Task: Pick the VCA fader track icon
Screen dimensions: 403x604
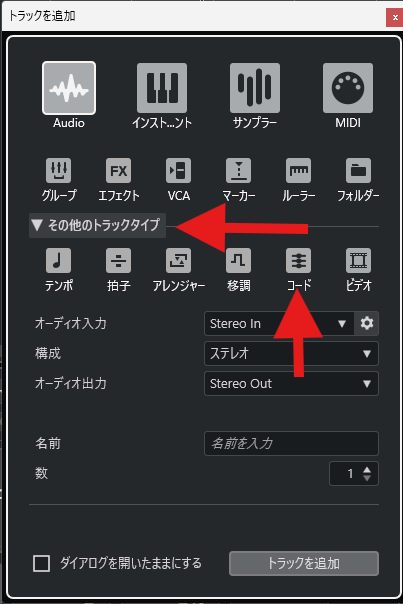Action: click(178, 170)
